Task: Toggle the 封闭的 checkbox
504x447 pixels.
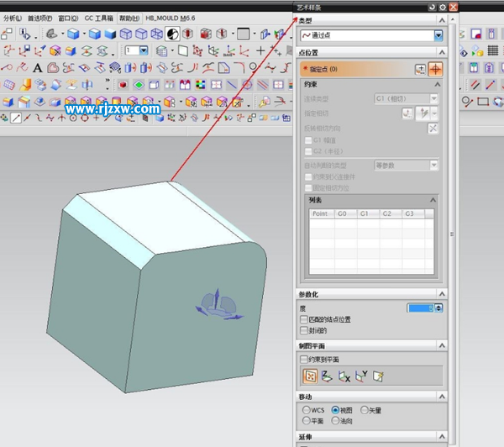Action: (304, 330)
